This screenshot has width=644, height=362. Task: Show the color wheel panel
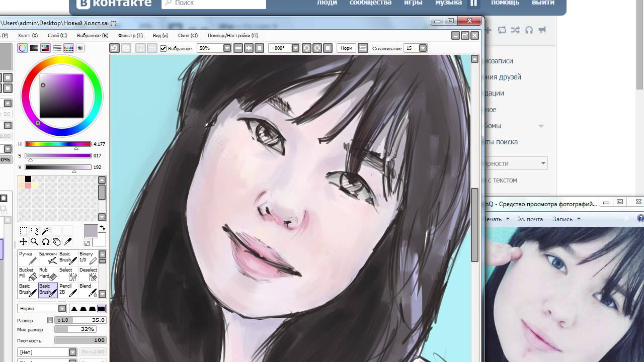point(23,48)
